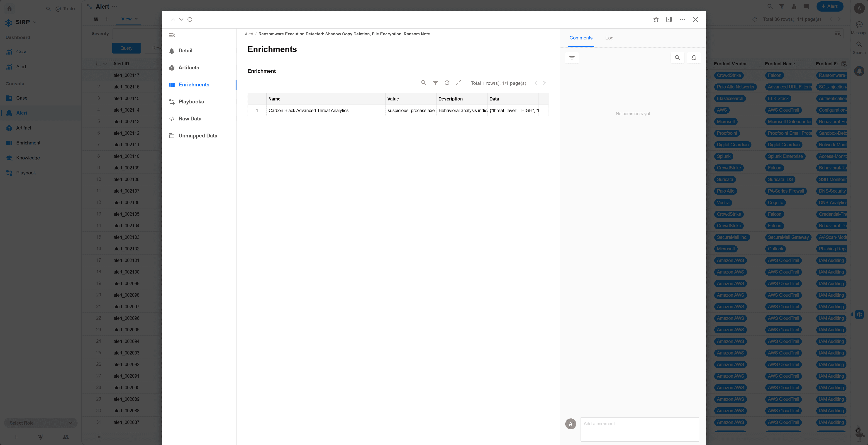The width and height of the screenshot is (868, 445).
Task: Toggle the select-all rows checkbox
Action: click(x=99, y=64)
